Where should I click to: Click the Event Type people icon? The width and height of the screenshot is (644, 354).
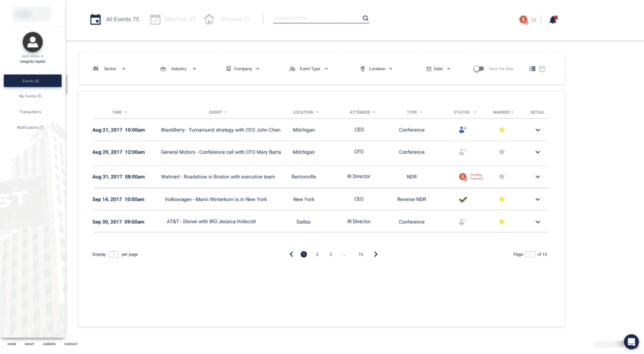point(292,69)
